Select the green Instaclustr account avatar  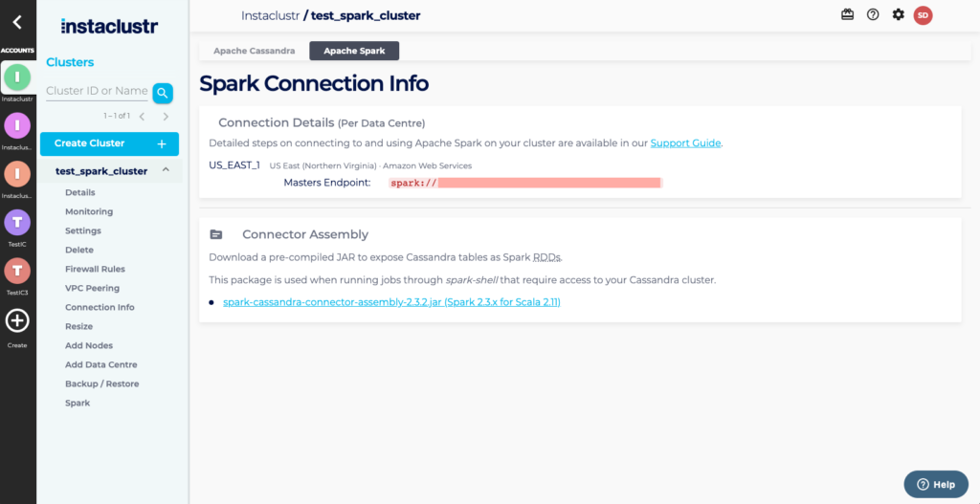coord(17,76)
